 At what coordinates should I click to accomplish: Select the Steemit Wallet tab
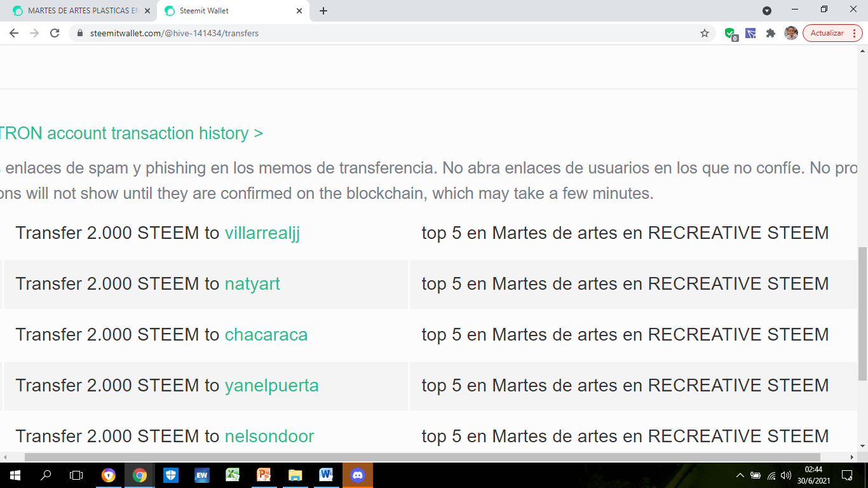click(233, 11)
